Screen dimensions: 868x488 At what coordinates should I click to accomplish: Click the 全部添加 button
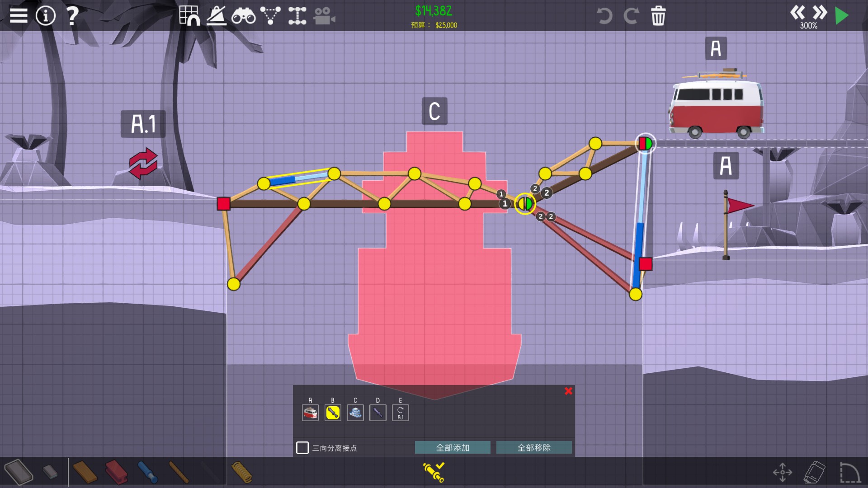point(453,448)
